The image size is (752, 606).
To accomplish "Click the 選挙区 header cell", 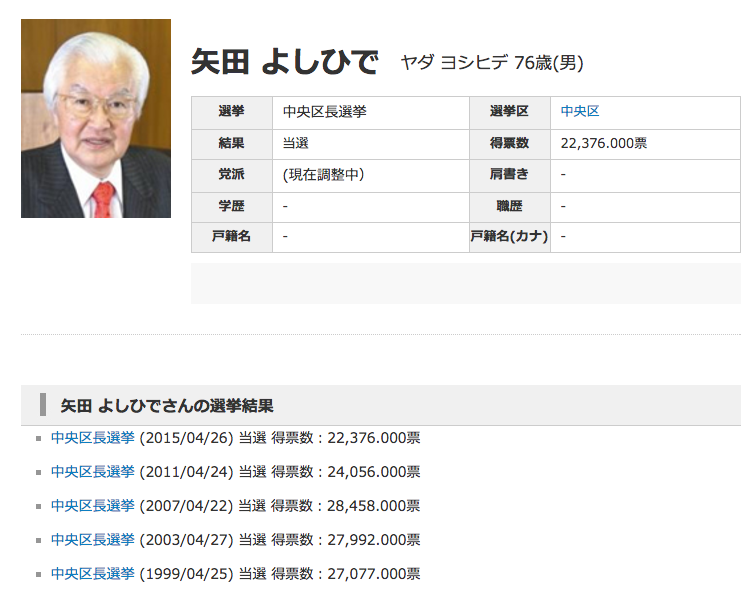I will point(510,113).
